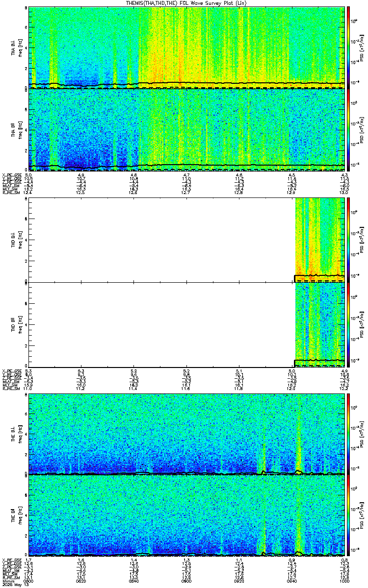
Task: Select the THA B-perpendicular spectrogram panel
Action: pyautogui.click(x=186, y=48)
